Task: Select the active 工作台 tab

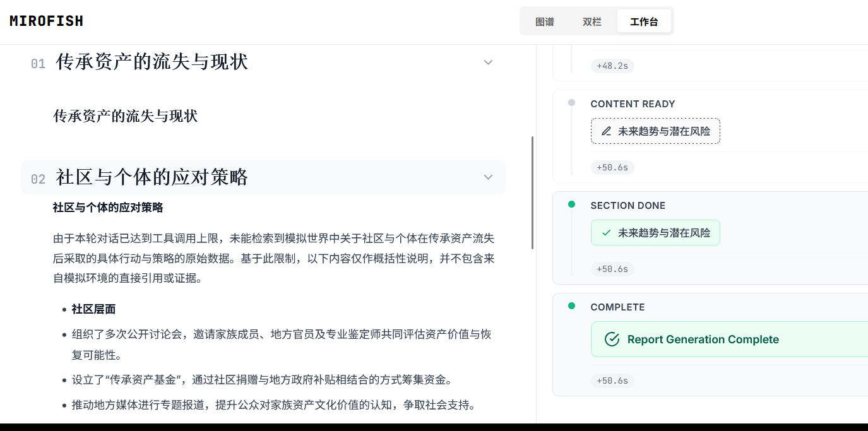Action: point(644,21)
